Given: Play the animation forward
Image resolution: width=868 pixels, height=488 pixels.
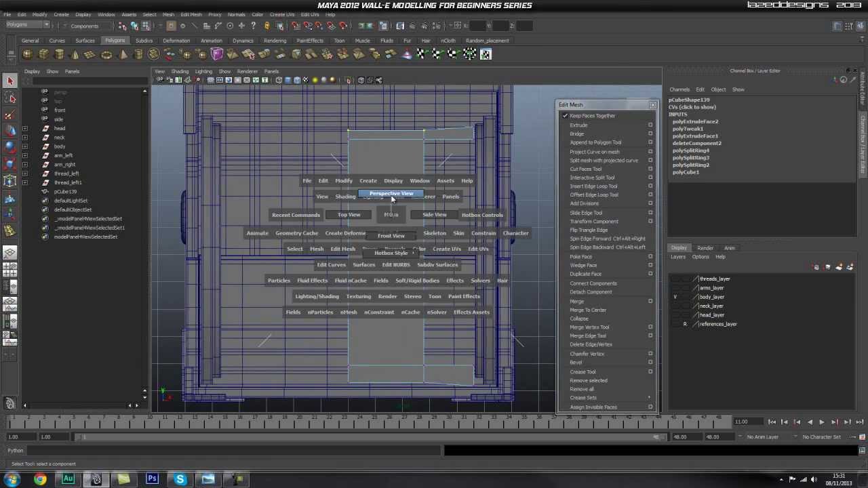Looking at the screenshot, I should coord(822,422).
